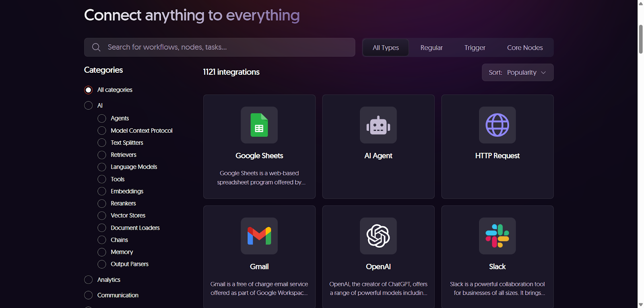
Task: Select the Text Splitters radio button
Action: (x=102, y=143)
